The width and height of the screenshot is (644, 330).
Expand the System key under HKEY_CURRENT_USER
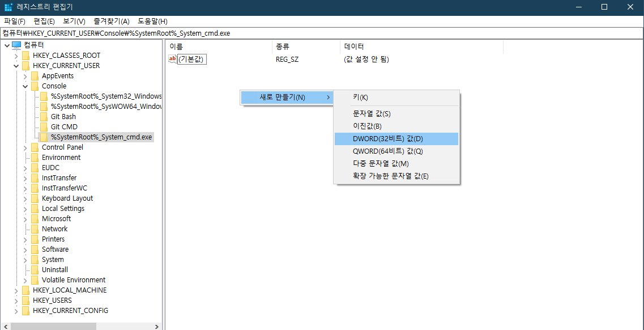pos(25,259)
